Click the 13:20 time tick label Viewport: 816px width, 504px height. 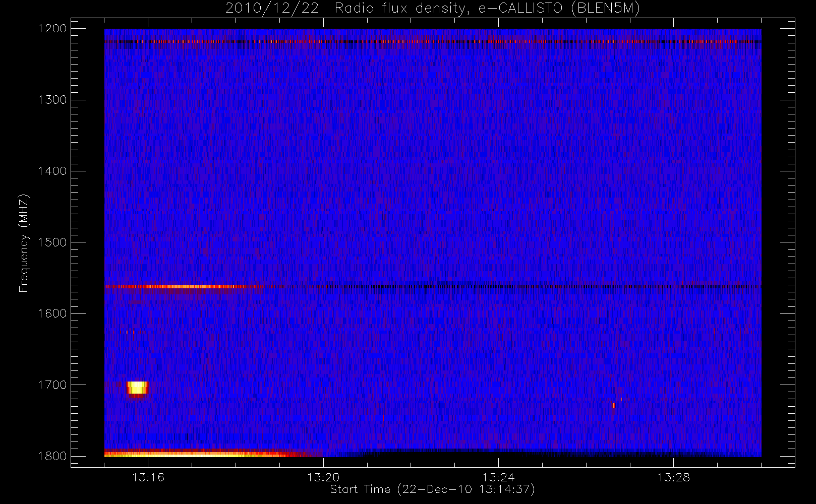pos(323,477)
